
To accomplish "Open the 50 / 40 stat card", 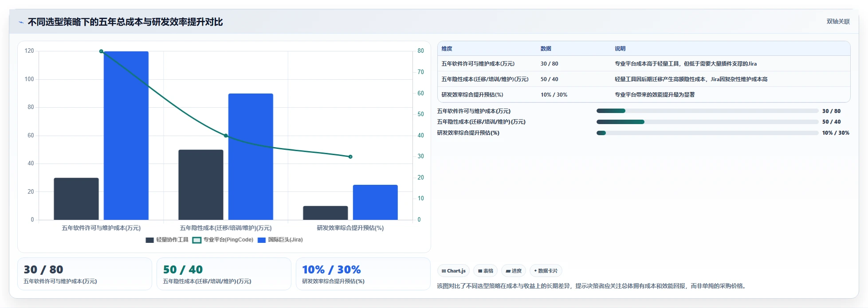I will (224, 274).
